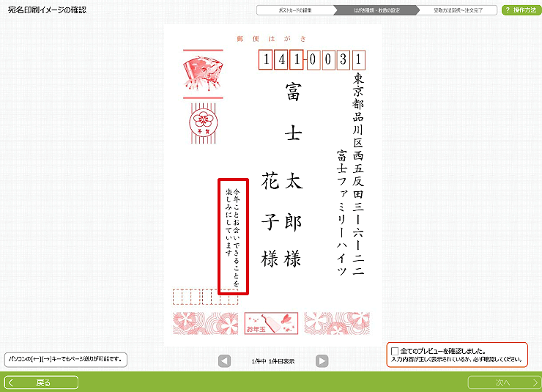Click the circular 年賀 postmark emblem

click(202, 119)
